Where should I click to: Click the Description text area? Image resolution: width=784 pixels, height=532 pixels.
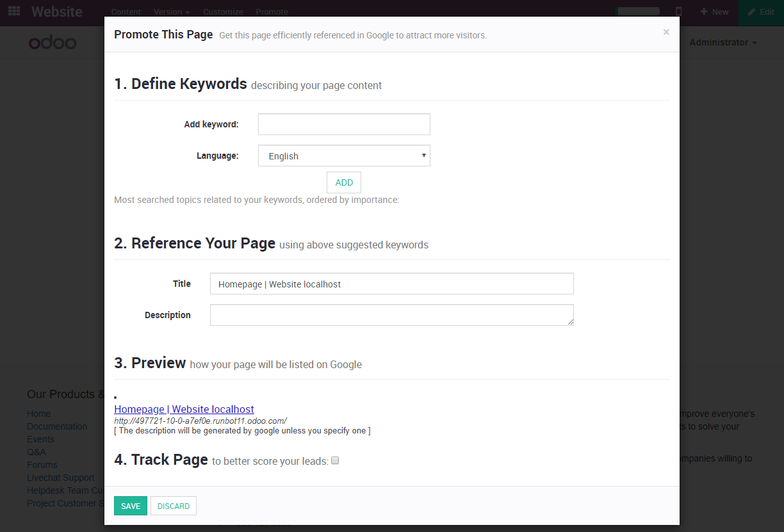point(392,315)
